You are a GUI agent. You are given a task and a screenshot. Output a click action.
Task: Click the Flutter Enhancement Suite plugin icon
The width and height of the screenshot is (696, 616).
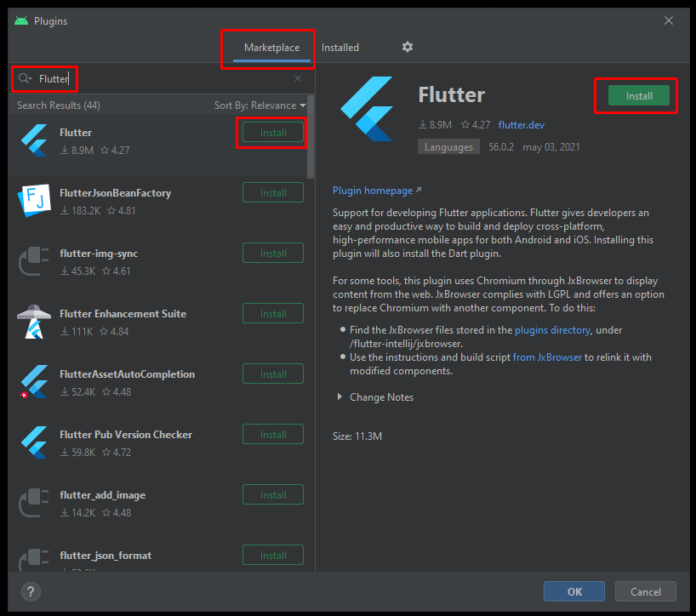tap(34, 322)
